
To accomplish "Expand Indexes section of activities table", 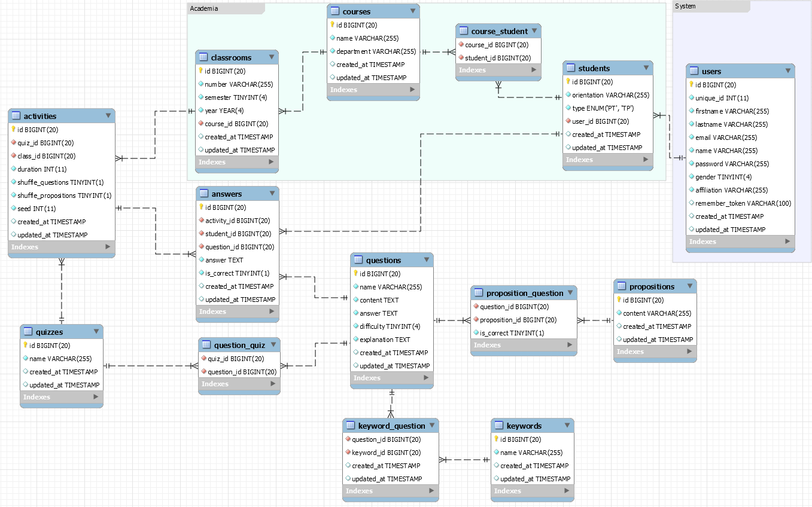I will click(x=108, y=247).
